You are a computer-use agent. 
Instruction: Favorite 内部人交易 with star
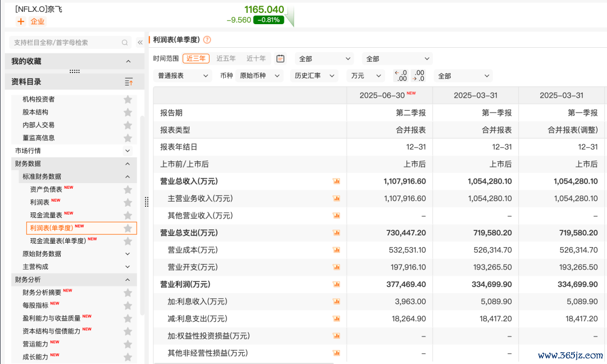click(128, 125)
